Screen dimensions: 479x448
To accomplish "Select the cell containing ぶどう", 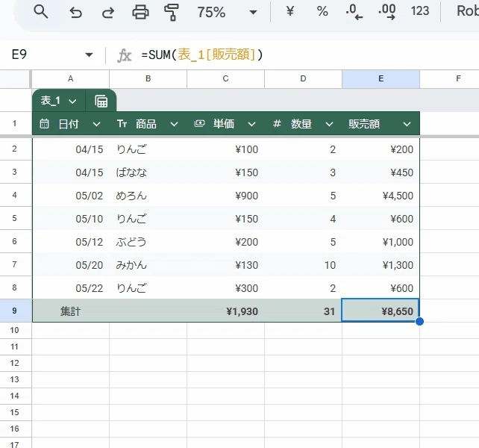I will 148,242.
